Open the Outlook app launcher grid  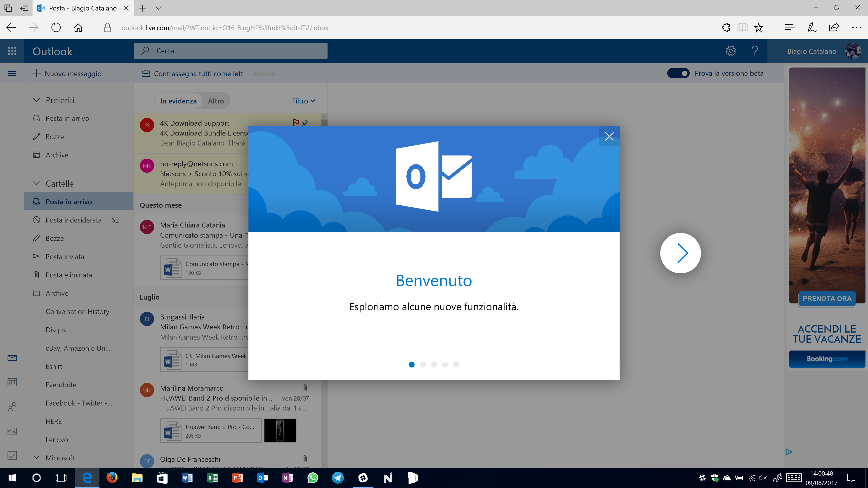click(12, 51)
